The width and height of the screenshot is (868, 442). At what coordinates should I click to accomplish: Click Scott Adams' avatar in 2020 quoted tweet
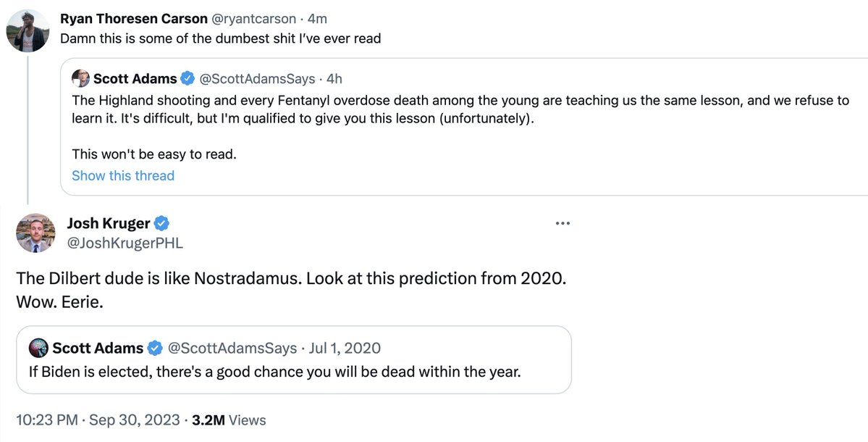point(38,349)
